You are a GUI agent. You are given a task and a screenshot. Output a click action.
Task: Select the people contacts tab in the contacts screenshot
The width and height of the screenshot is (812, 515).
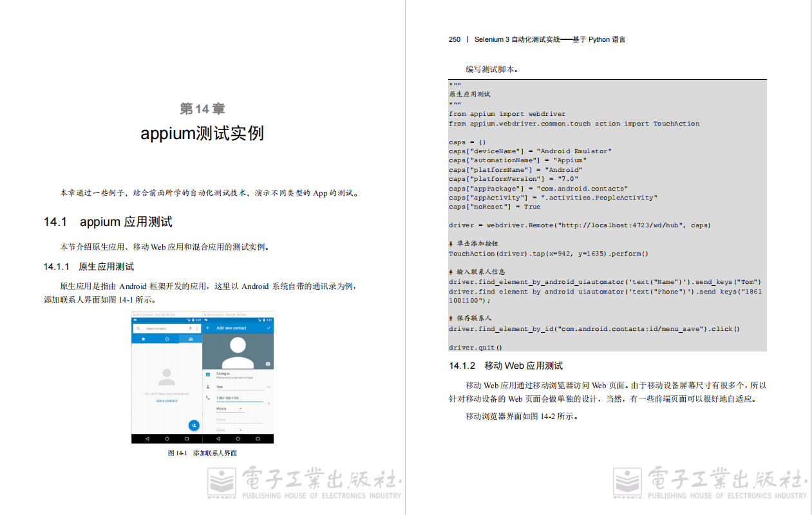point(191,339)
